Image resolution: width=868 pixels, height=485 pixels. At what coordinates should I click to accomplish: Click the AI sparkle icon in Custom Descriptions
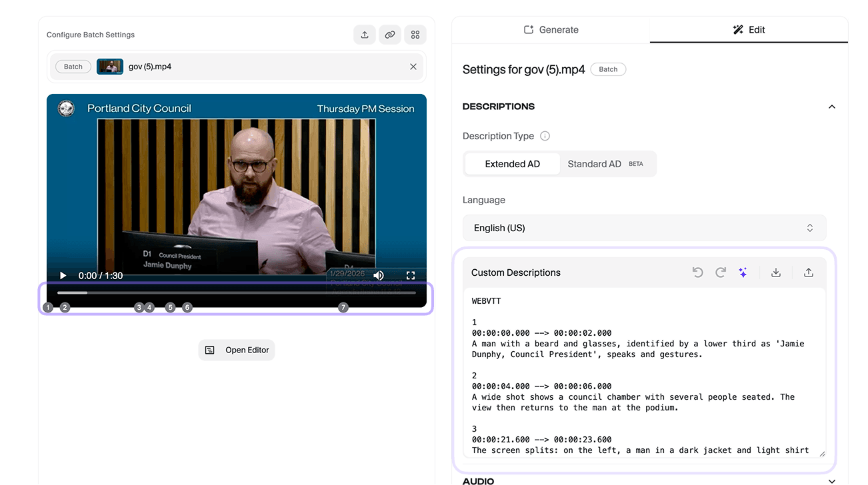click(x=743, y=272)
